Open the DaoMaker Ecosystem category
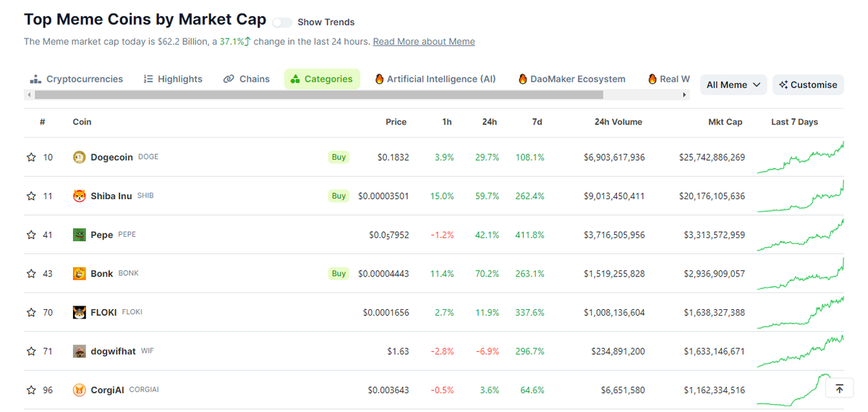 [x=572, y=79]
